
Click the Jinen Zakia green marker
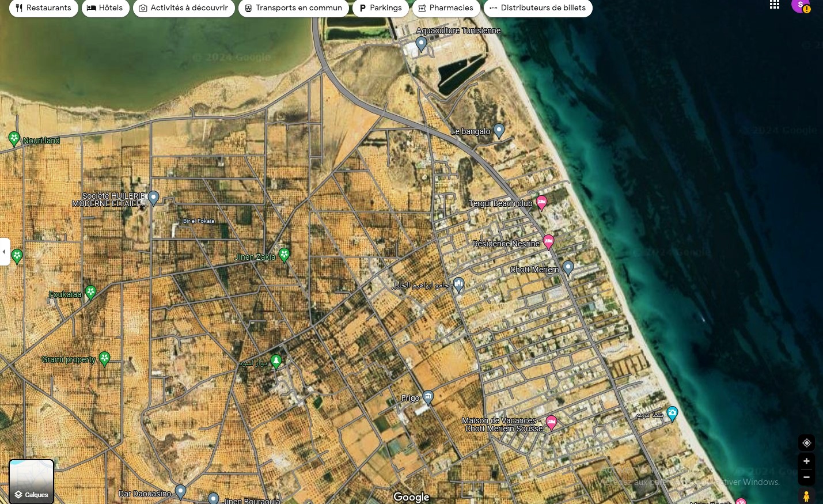point(284,254)
